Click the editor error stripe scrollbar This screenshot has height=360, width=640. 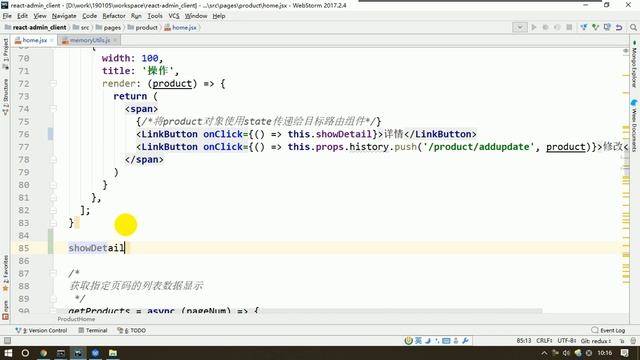click(626, 180)
